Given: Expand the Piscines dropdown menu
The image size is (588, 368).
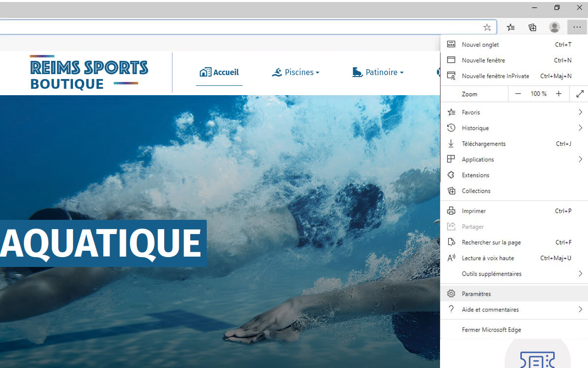Looking at the screenshot, I should point(295,73).
